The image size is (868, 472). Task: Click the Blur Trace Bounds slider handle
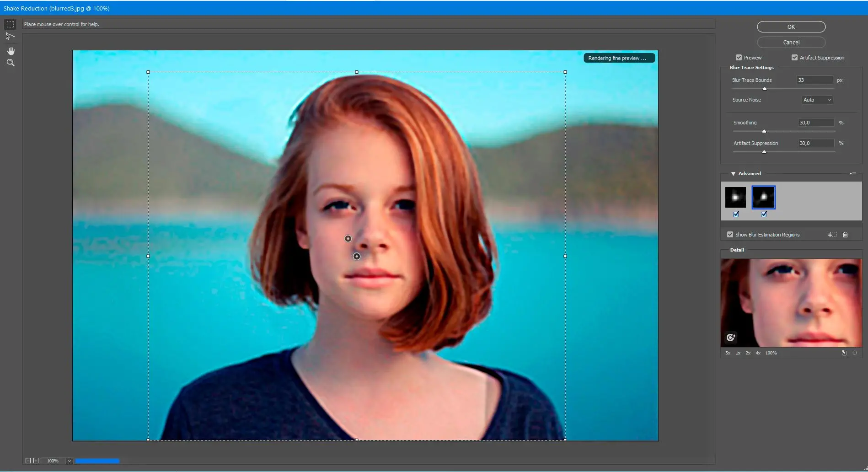pyautogui.click(x=765, y=89)
